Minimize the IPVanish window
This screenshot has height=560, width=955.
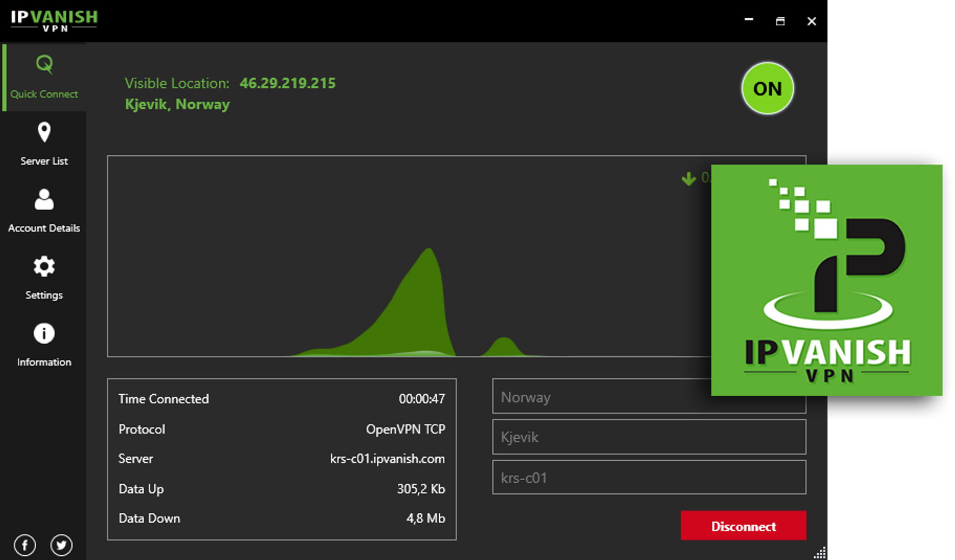coord(749,21)
